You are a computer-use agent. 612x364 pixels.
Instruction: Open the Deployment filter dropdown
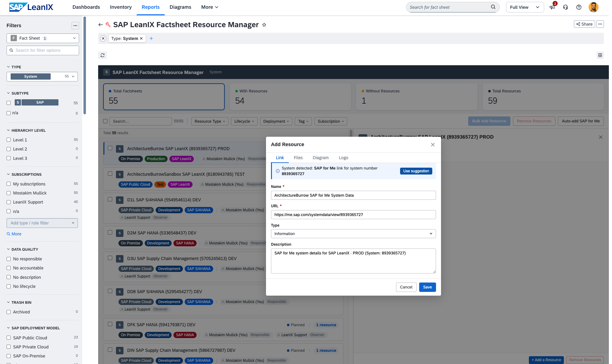(x=276, y=121)
